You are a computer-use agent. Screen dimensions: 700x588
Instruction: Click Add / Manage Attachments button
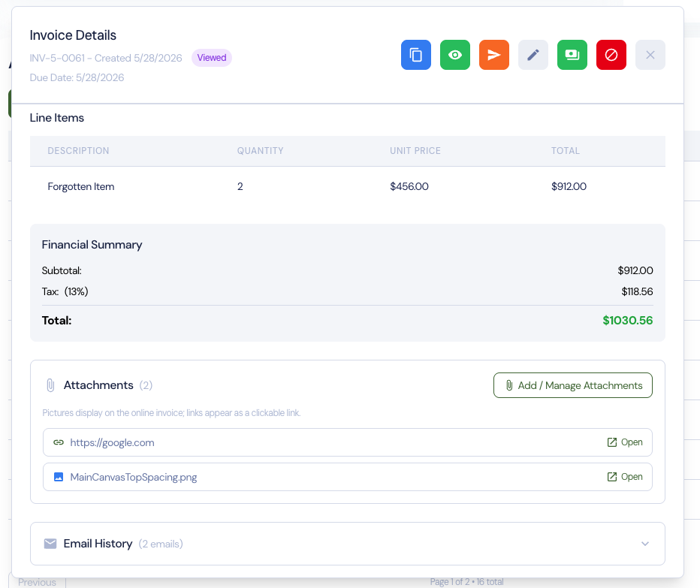[x=573, y=385]
